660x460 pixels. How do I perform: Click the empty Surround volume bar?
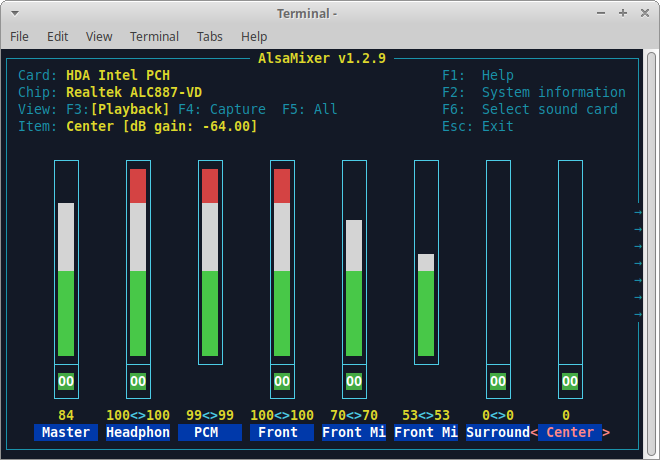click(498, 262)
